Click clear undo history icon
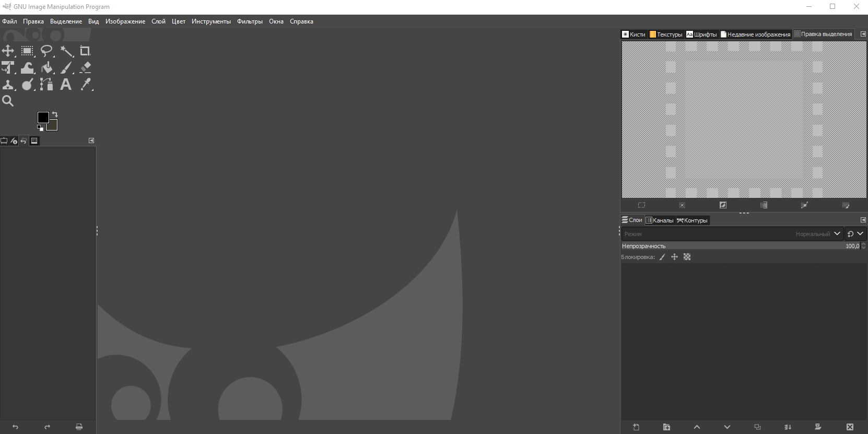 (x=79, y=427)
